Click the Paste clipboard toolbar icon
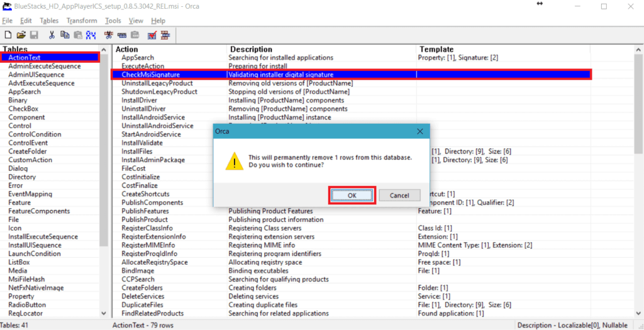The image size is (644, 330). (77, 35)
